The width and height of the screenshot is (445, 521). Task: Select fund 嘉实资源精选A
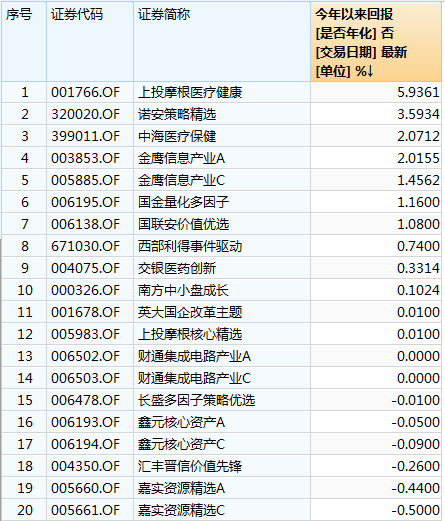pyautogui.click(x=181, y=488)
